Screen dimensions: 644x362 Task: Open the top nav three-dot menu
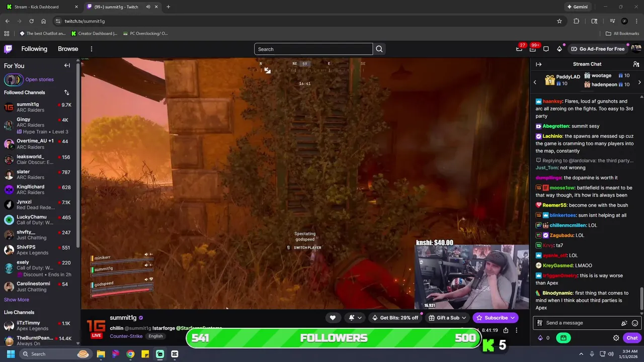coord(92,49)
